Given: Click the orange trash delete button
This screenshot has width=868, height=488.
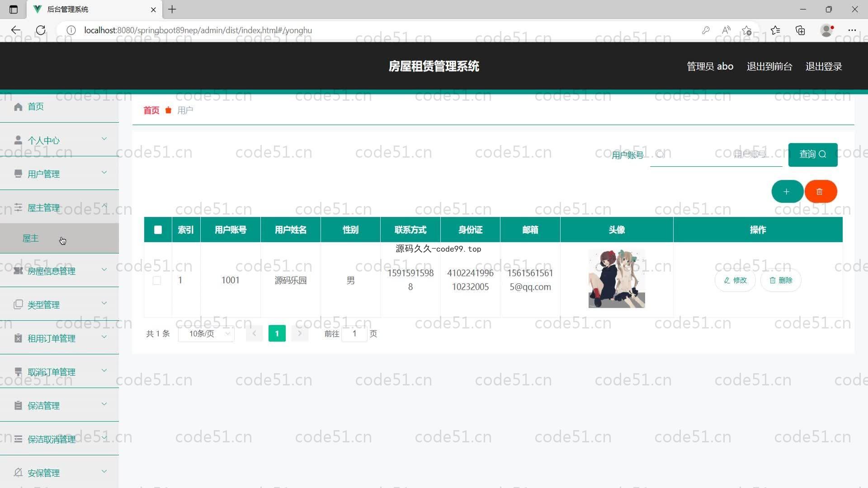Looking at the screenshot, I should (x=820, y=192).
